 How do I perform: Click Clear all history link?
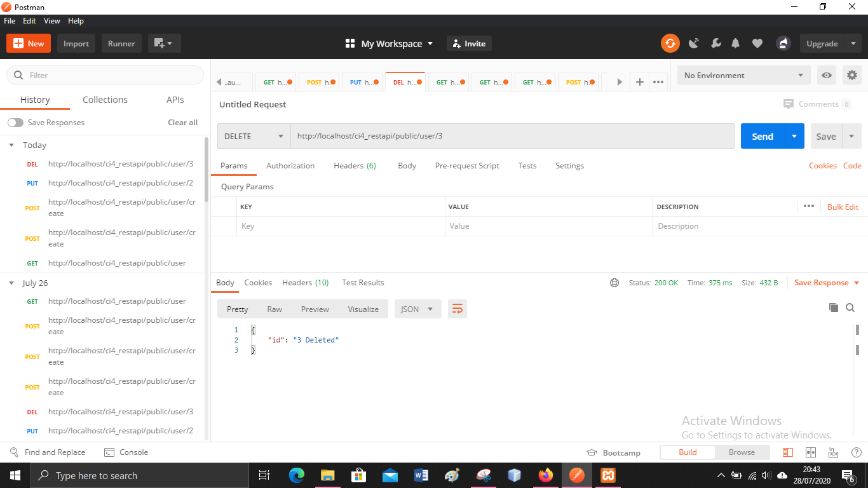183,123
